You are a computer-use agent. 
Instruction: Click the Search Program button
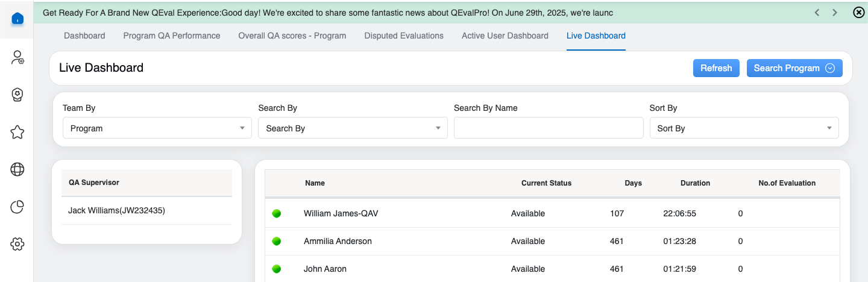[x=794, y=68]
